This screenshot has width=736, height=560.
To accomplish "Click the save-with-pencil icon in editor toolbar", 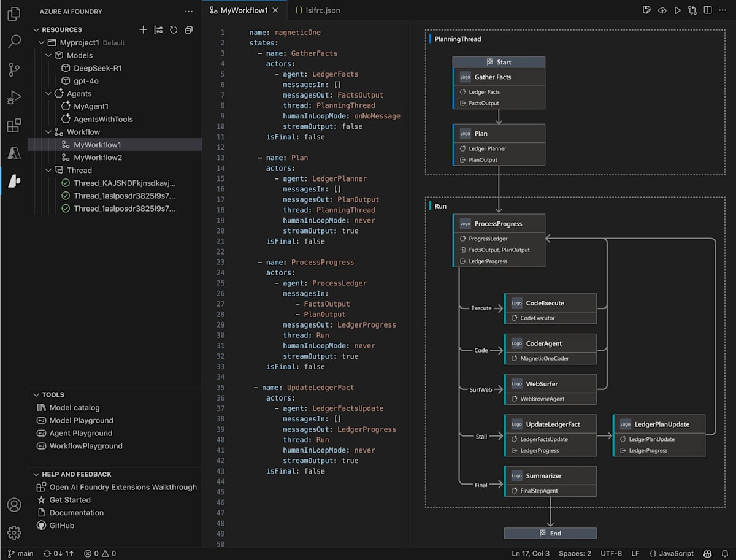I will tap(646, 10).
